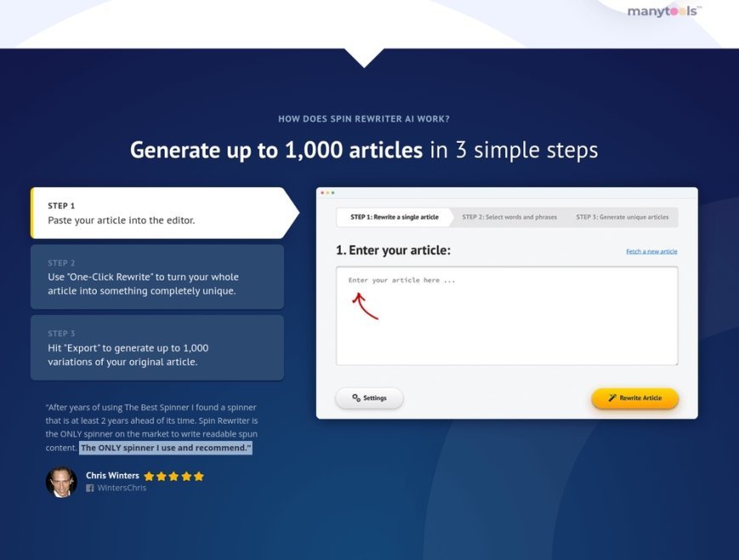Click inside the 'Enter your article here' text area
Image resolution: width=739 pixels, height=560 pixels.
click(507, 316)
